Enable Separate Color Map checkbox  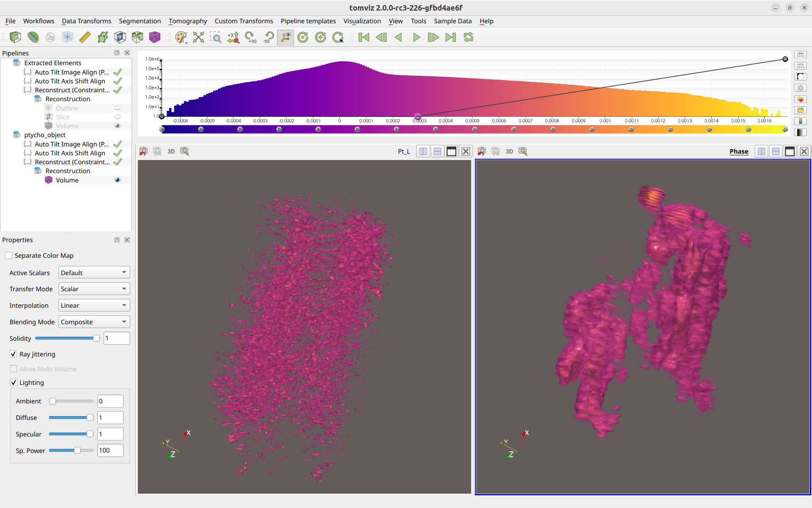click(8, 255)
